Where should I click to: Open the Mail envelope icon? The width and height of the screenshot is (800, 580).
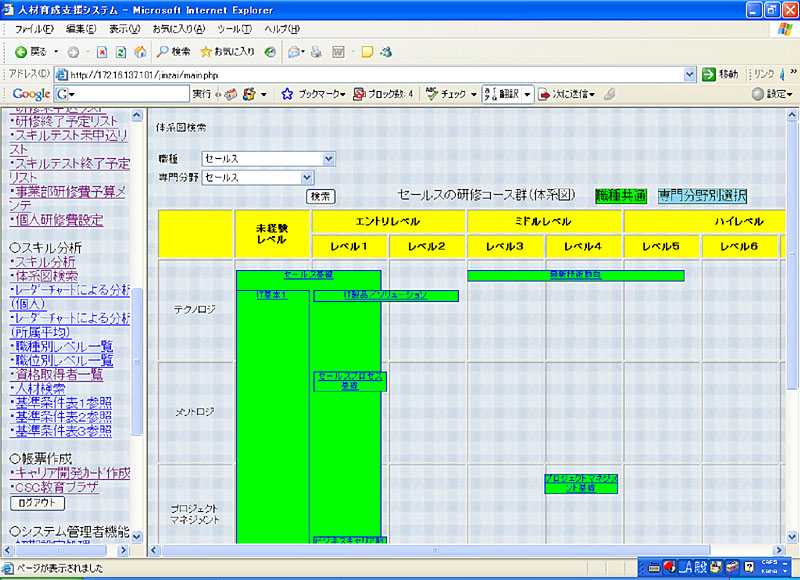[x=293, y=52]
